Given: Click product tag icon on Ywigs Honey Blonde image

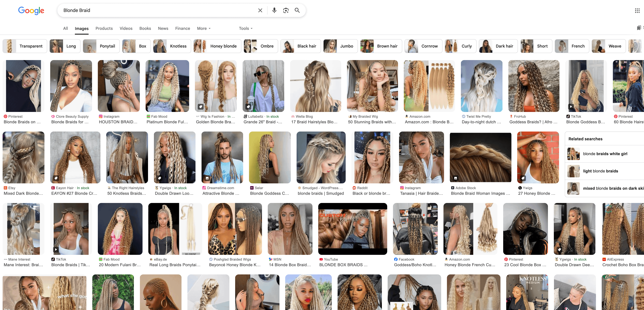Looking at the screenshot, I should pos(523,178).
